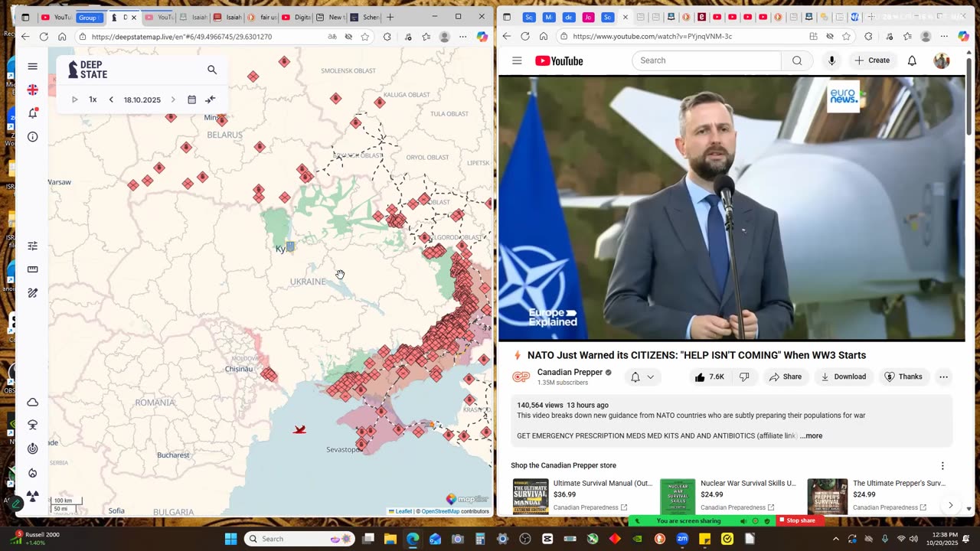Refresh the deepstatemap.live page

[x=44, y=36]
